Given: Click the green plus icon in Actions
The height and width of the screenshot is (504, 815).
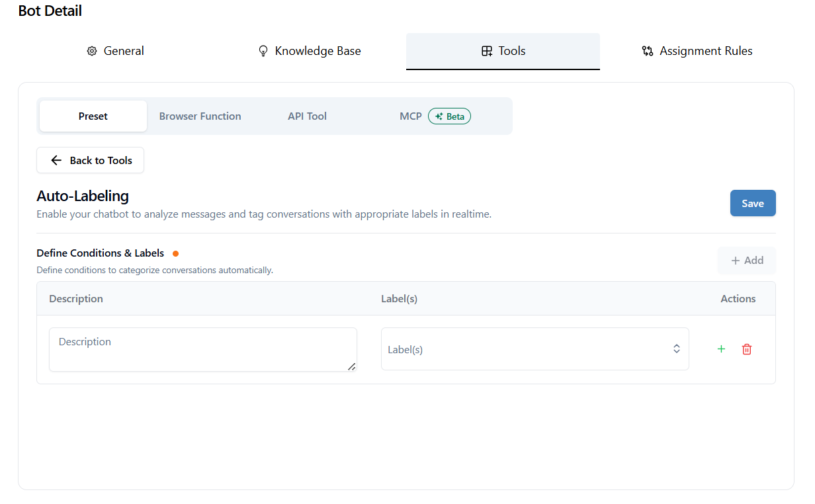Looking at the screenshot, I should click(721, 349).
